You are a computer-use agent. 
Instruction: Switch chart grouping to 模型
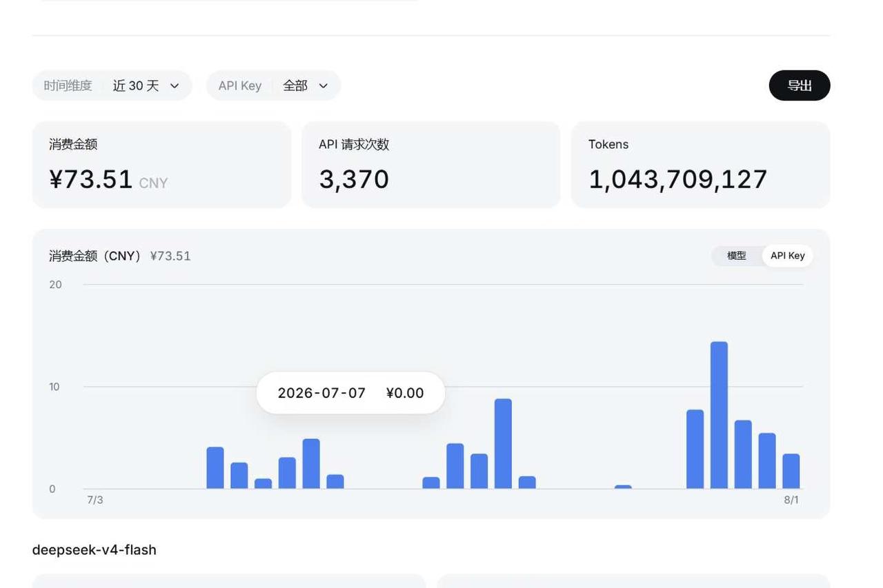click(737, 256)
